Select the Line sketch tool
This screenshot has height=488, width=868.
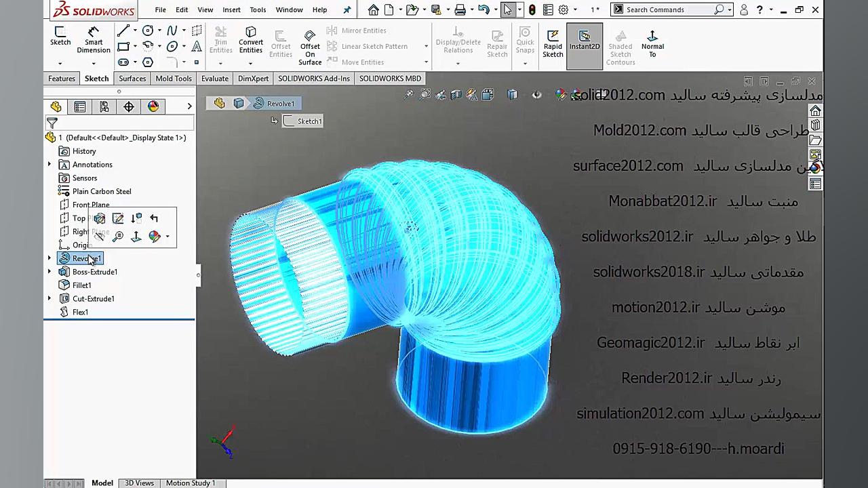tap(123, 30)
